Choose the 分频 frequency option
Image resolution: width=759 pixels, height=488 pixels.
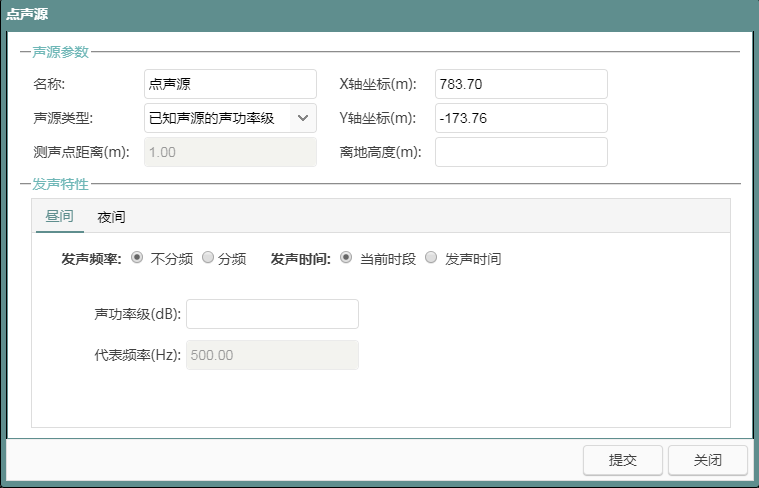(x=208, y=258)
